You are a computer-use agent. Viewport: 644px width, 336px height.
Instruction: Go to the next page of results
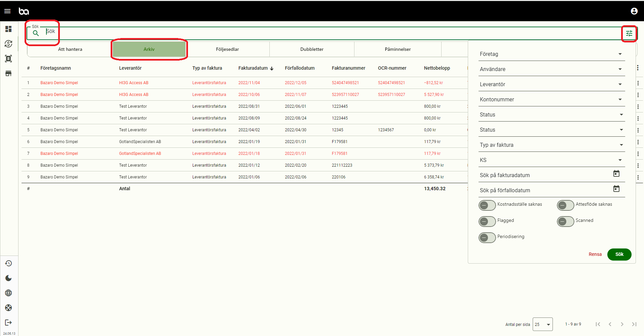(x=622, y=324)
